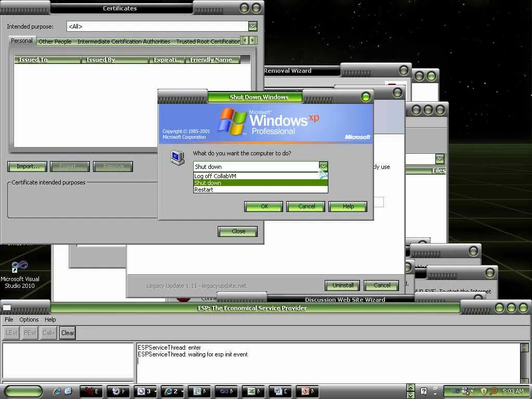This screenshot has height=399, width=532.
Task: Switch to the Visual Studio infinity taskbar button
Action: (x=227, y=391)
